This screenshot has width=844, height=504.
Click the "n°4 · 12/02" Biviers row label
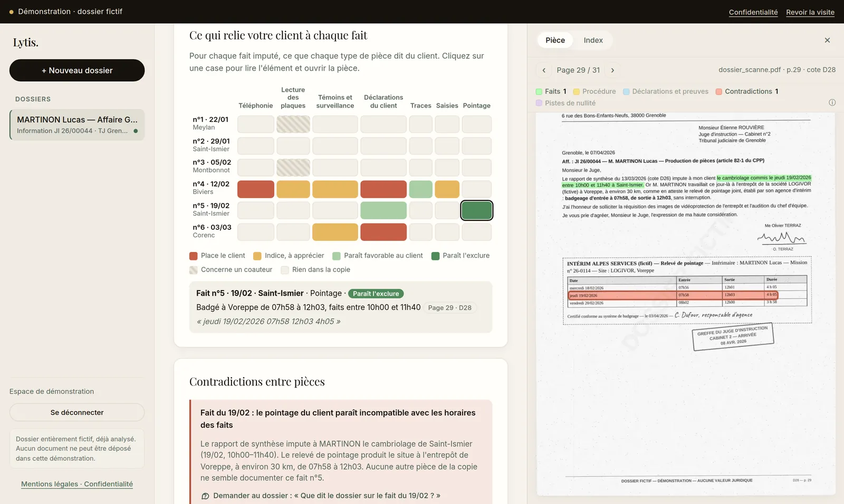tap(211, 188)
